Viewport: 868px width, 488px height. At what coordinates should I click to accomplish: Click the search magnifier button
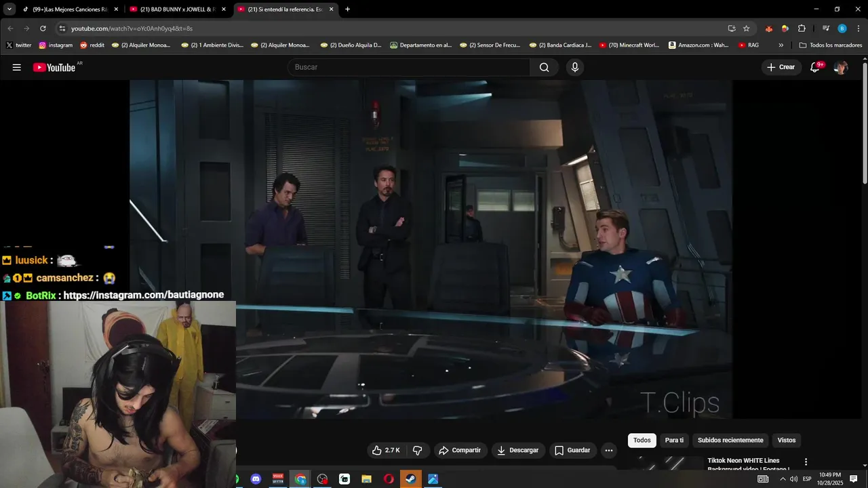coord(544,67)
